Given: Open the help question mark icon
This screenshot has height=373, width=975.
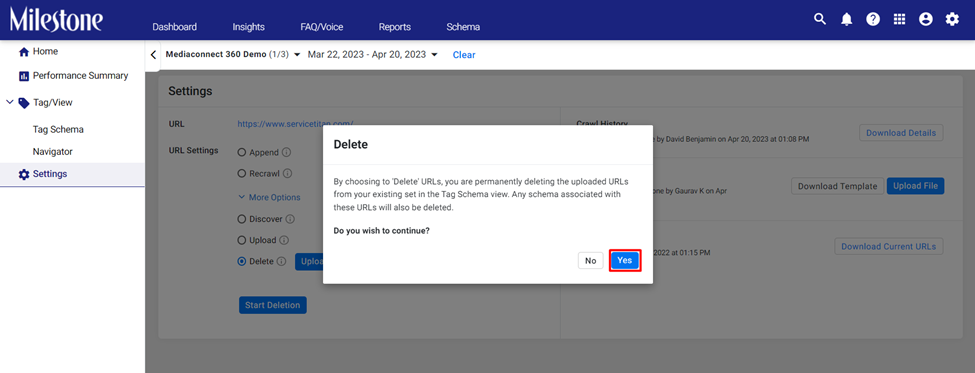Looking at the screenshot, I should (873, 19).
